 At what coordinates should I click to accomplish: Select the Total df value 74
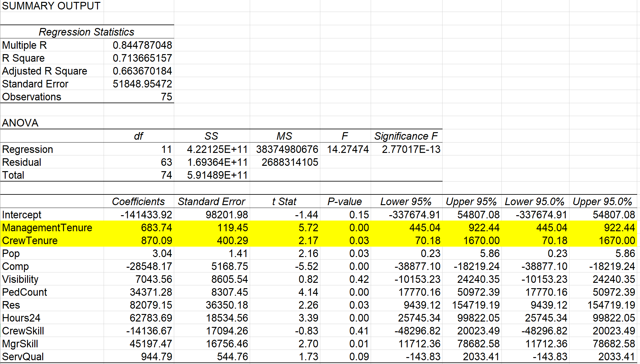click(x=166, y=175)
